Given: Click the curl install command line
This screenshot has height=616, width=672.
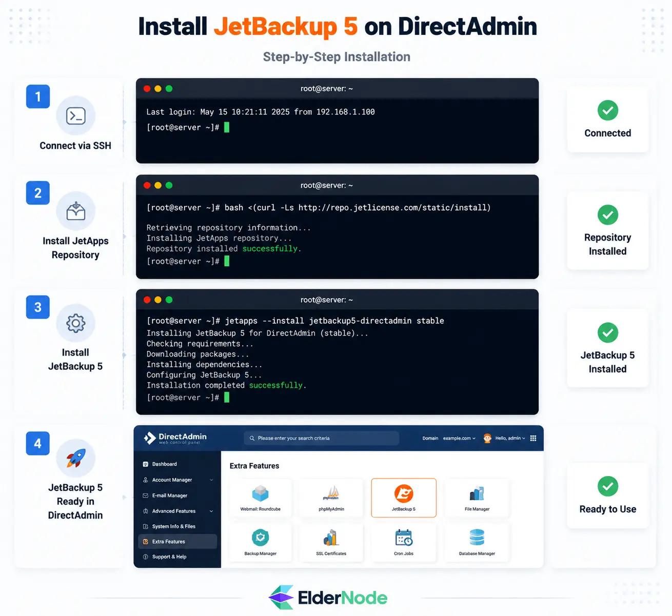Looking at the screenshot, I should 319,208.
